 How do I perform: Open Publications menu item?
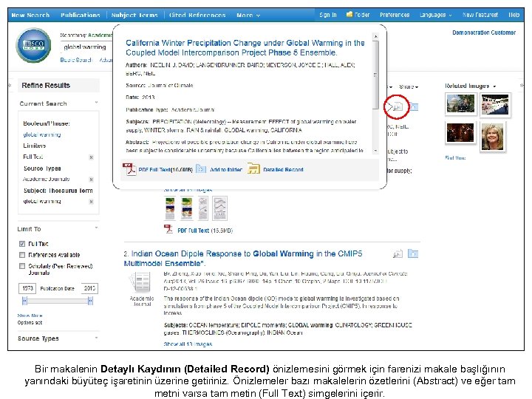click(81, 15)
